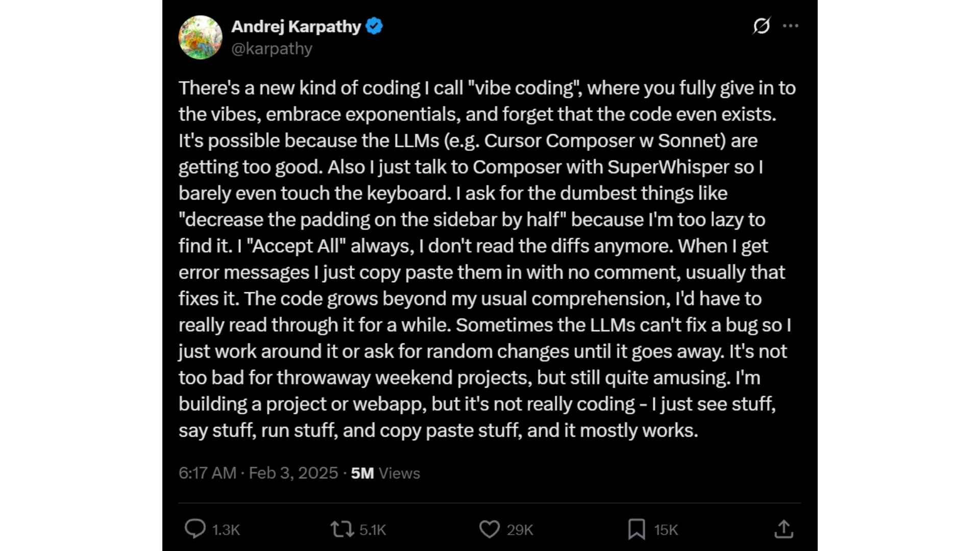Open the 5M Views analytics
Image resolution: width=980 pixels, height=551 pixels.
(x=385, y=473)
